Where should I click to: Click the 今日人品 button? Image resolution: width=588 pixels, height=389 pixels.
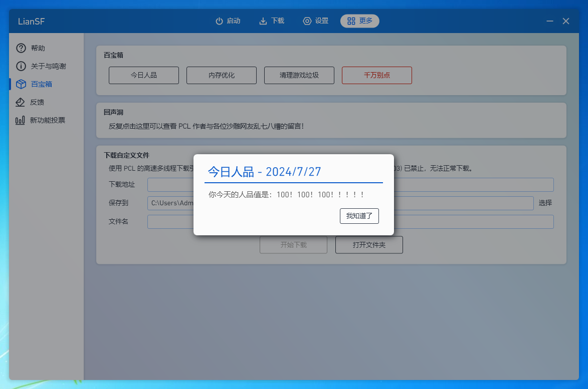[x=144, y=75]
